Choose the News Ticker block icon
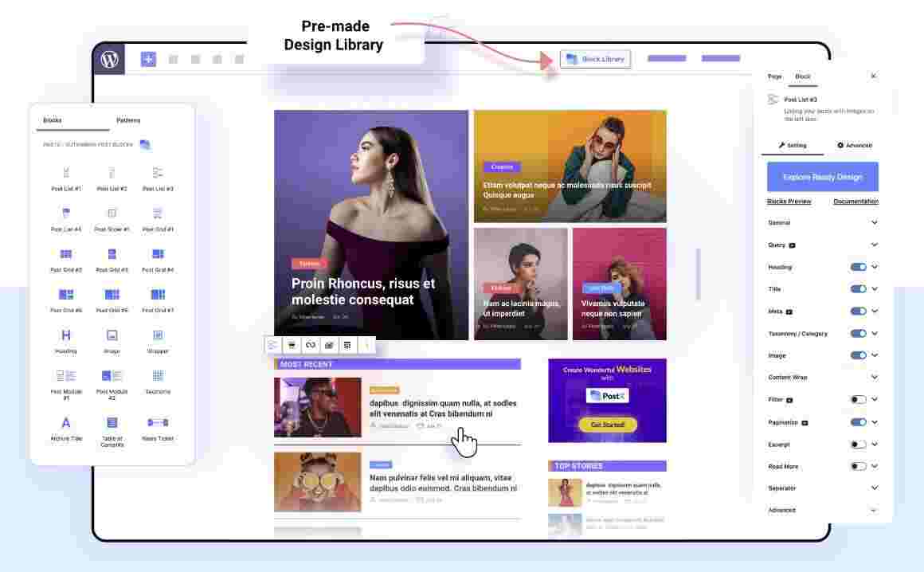Viewport: 924px width, 572px height. (158, 422)
